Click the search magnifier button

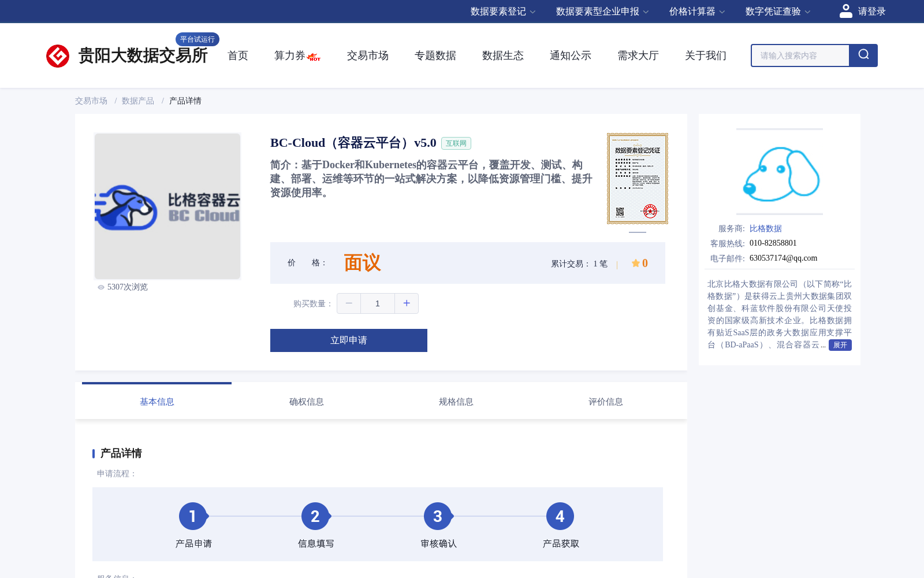click(863, 55)
